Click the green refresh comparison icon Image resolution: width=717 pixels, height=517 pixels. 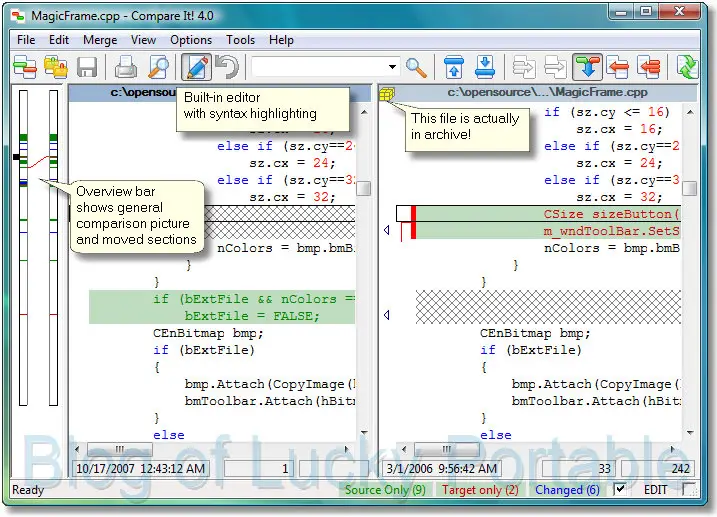pyautogui.click(x=687, y=67)
